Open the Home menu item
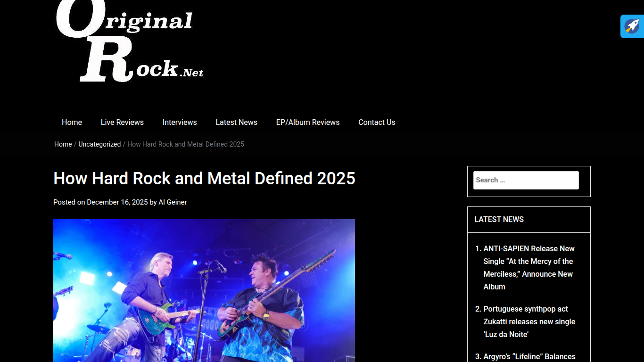 click(72, 122)
